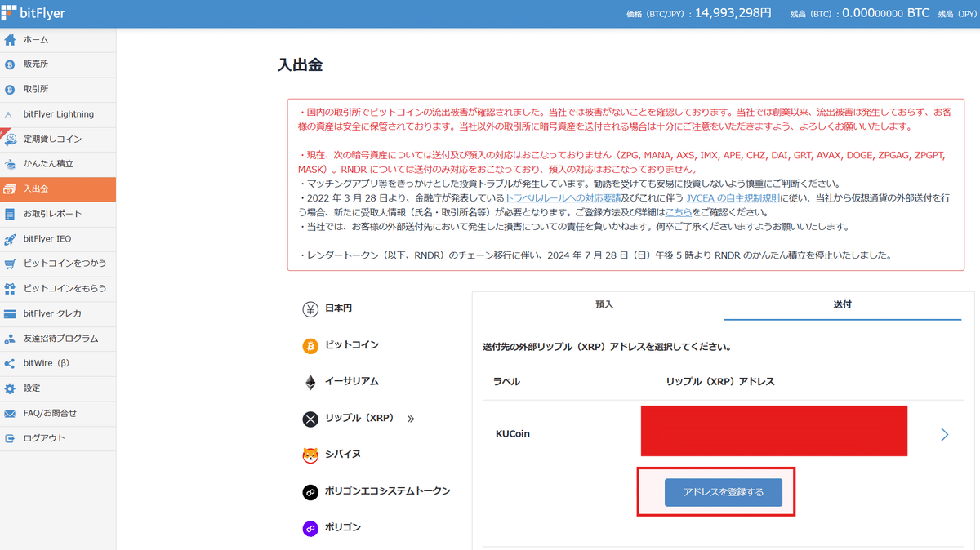This screenshot has width=980, height=550.
Task: Click the シバイヌ currency icon
Action: (x=310, y=455)
